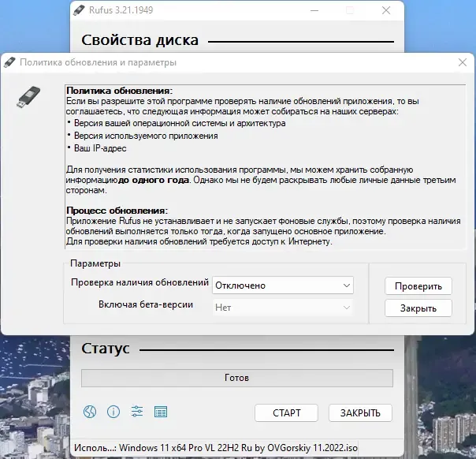Click the 'Проверить' button
Screen dimensions: 476x459
(418, 286)
